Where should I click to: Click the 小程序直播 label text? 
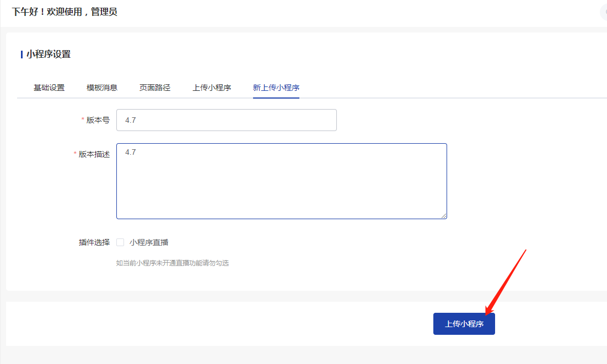point(149,242)
